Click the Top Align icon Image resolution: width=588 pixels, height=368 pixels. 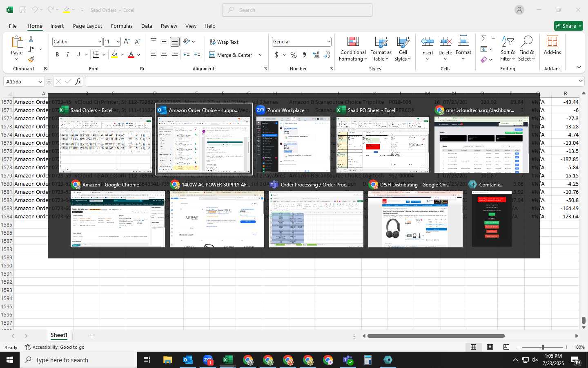click(x=154, y=42)
